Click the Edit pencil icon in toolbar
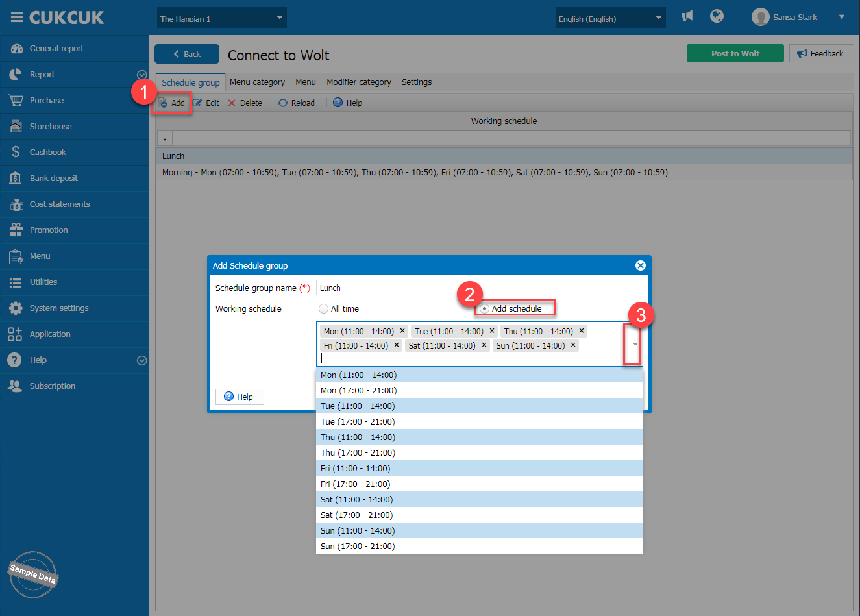 coord(198,103)
